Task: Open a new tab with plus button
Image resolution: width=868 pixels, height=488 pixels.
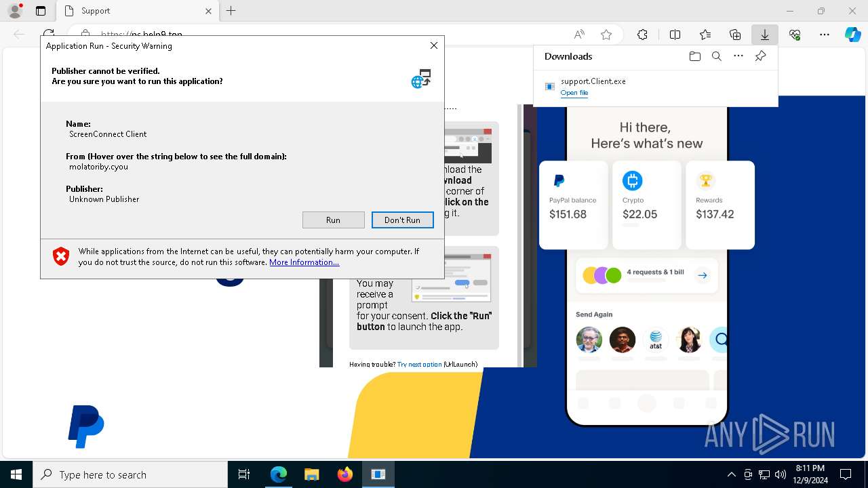Action: point(231,11)
